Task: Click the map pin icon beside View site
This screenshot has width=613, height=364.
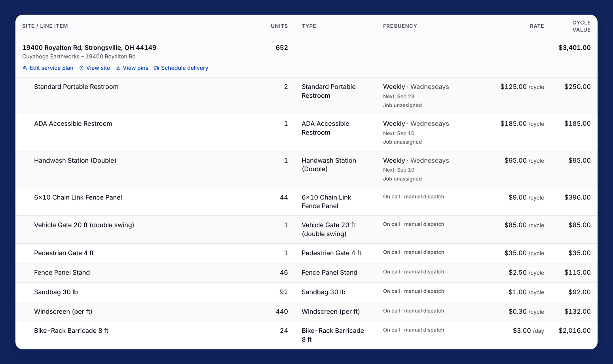Action: pyautogui.click(x=82, y=68)
